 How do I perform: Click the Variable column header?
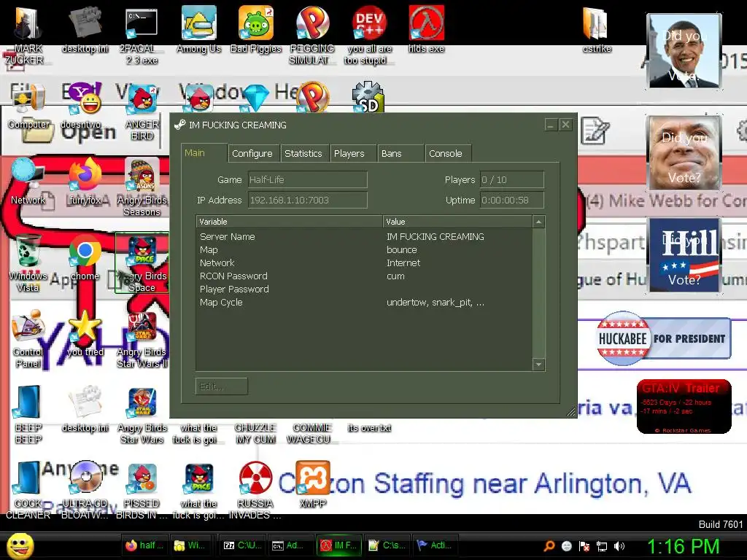(289, 222)
